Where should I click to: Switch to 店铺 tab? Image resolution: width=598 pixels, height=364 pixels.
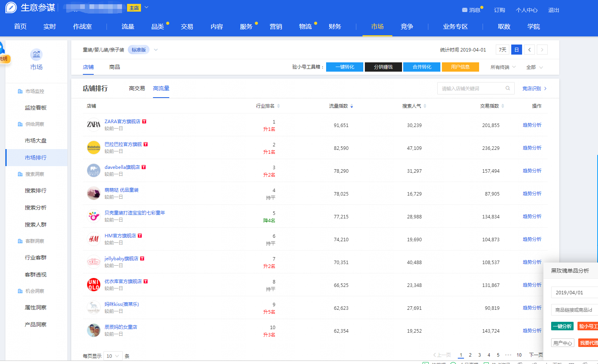[x=88, y=67]
